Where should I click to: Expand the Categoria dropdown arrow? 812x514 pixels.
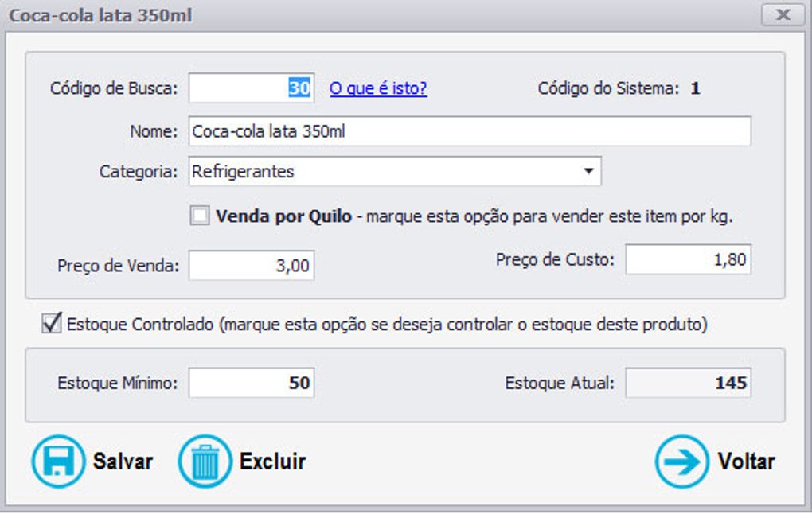588,171
